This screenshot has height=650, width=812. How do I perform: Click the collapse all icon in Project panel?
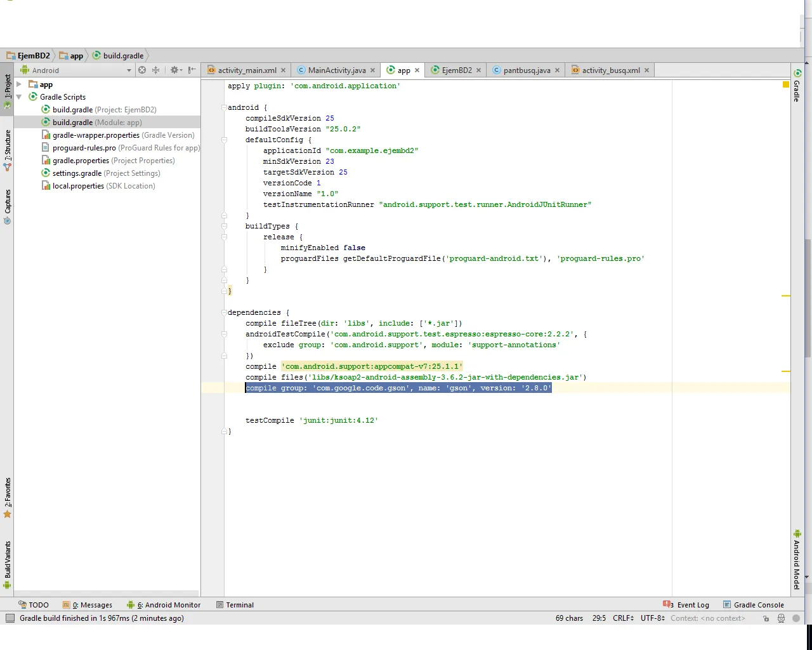(x=155, y=70)
